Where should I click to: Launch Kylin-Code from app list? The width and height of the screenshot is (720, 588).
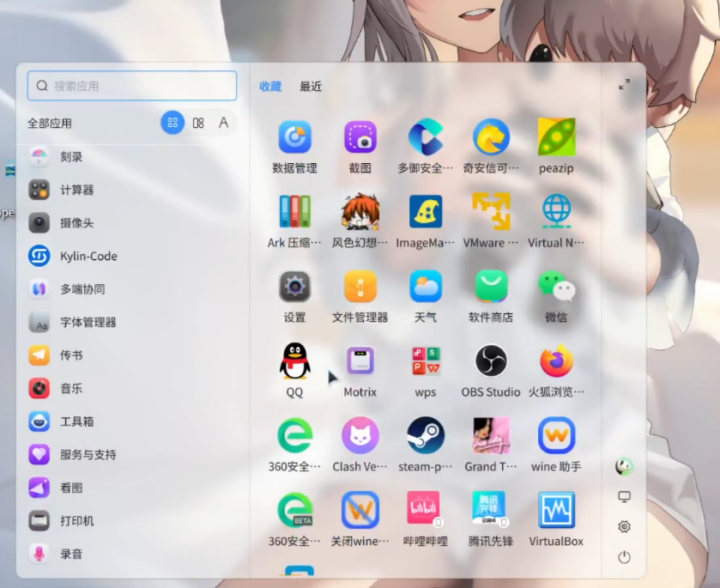132,256
